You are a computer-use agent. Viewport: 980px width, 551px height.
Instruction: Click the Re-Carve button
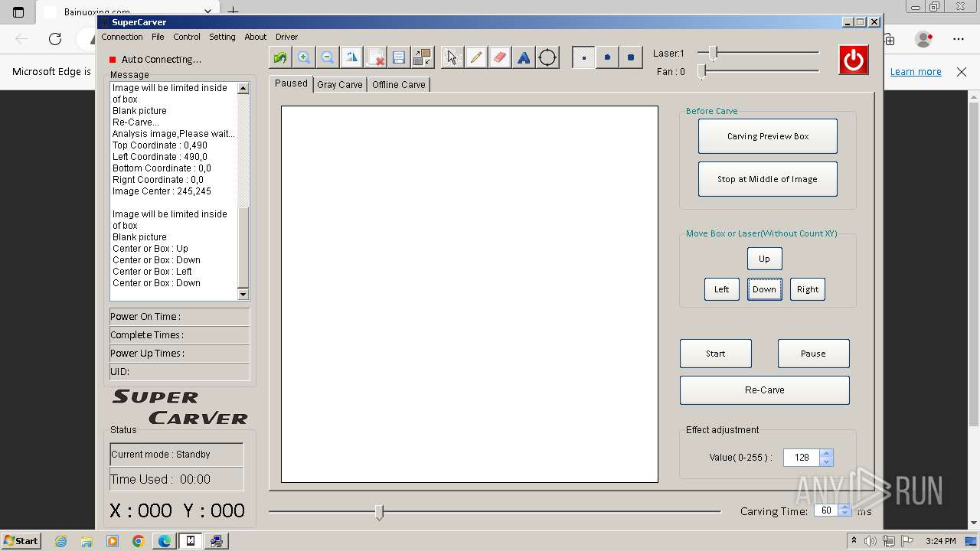click(765, 390)
